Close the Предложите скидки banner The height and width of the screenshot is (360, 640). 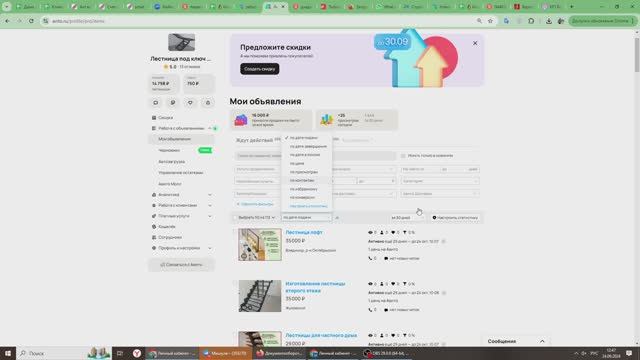[x=475, y=43]
